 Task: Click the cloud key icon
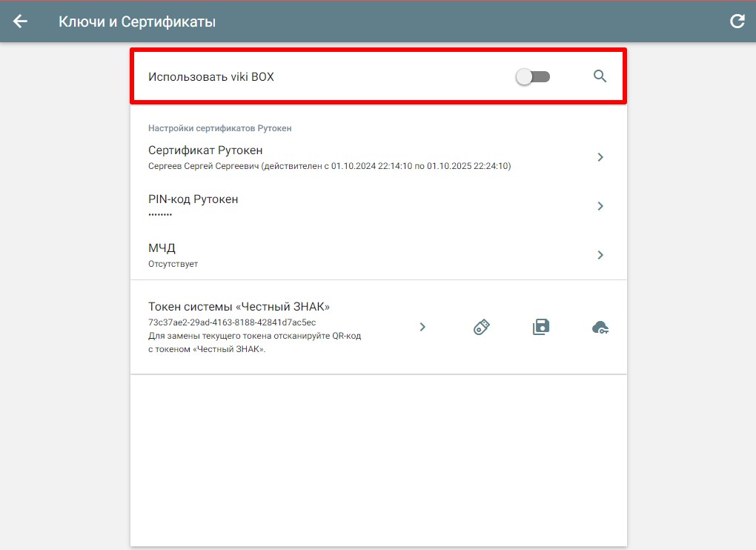point(600,327)
